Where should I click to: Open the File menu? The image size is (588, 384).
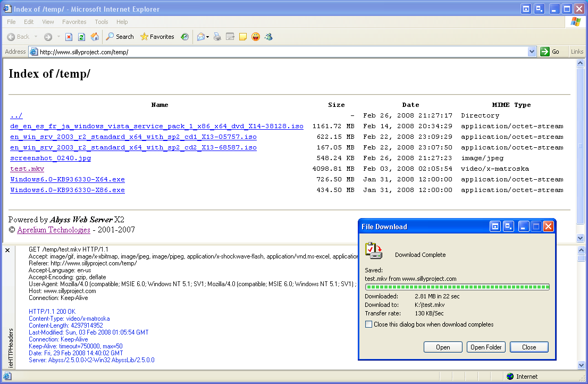[x=11, y=22]
